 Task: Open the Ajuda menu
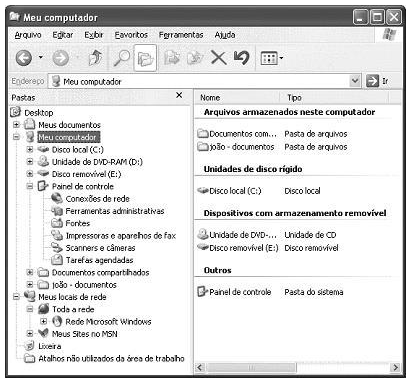[225, 35]
